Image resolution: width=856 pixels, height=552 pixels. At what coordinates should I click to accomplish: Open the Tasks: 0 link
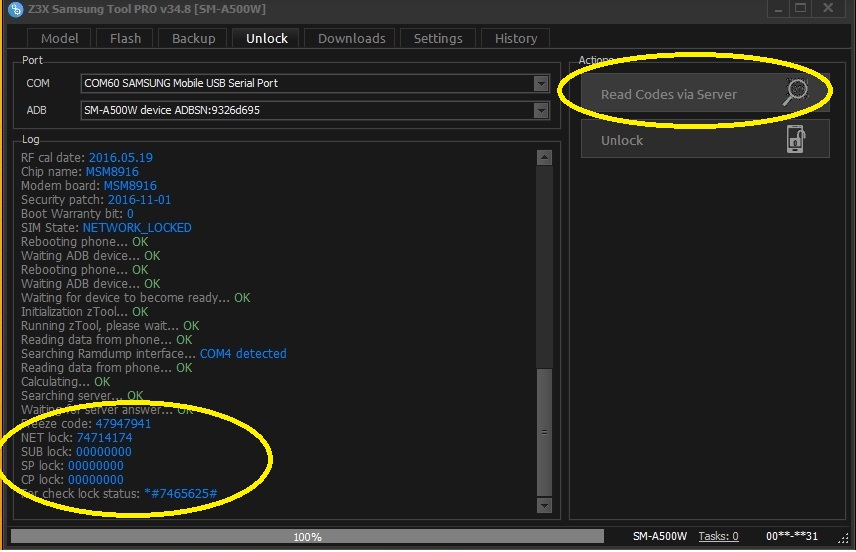coord(718,536)
